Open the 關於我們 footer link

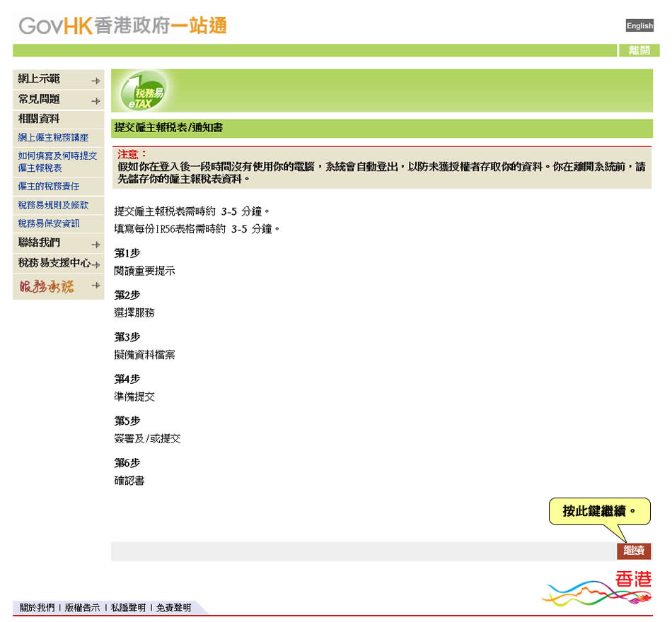pyautogui.click(x=37, y=607)
